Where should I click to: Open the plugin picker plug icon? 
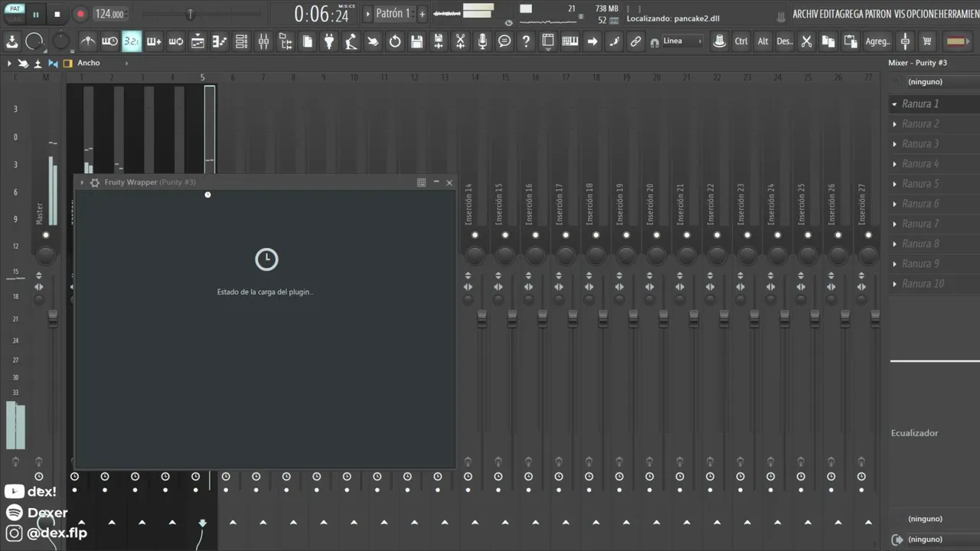[329, 41]
